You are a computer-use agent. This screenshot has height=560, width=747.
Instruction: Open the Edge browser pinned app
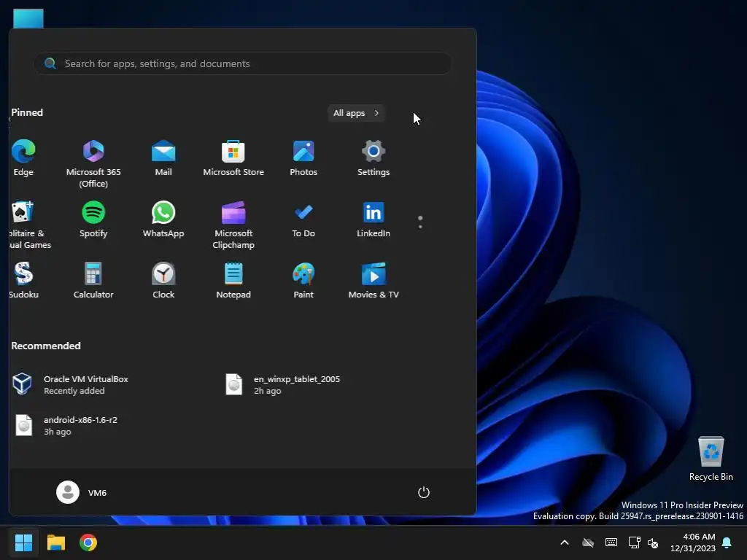click(23, 158)
